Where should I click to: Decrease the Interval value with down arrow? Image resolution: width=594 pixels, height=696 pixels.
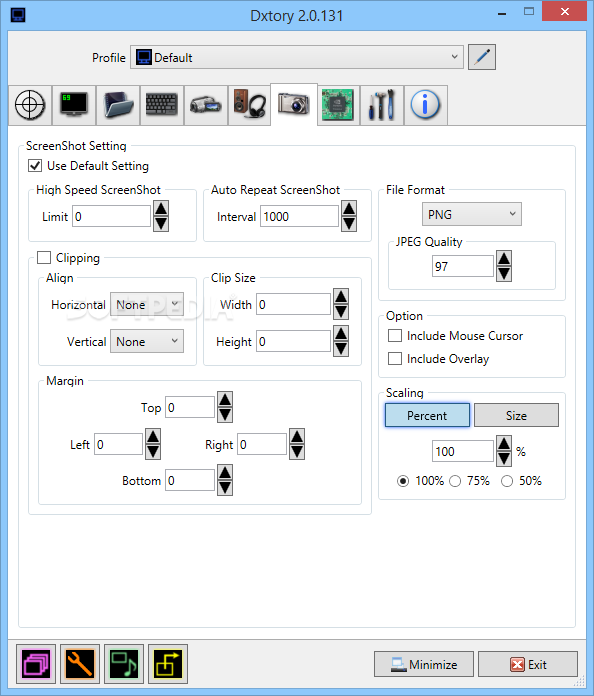click(349, 224)
